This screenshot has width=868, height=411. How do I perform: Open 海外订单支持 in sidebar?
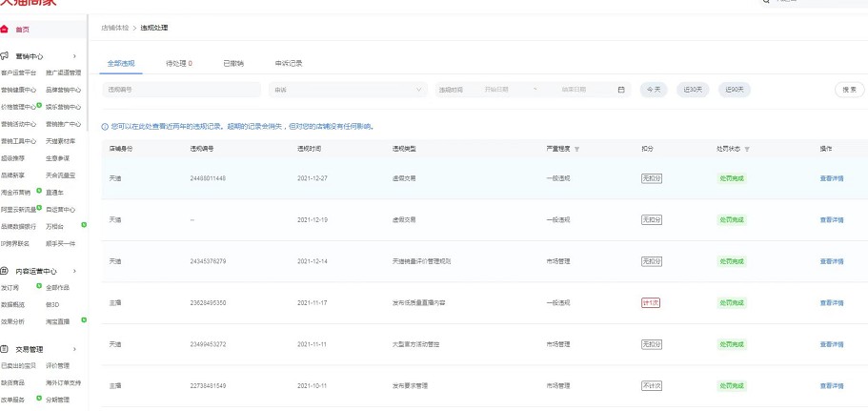tap(63, 382)
